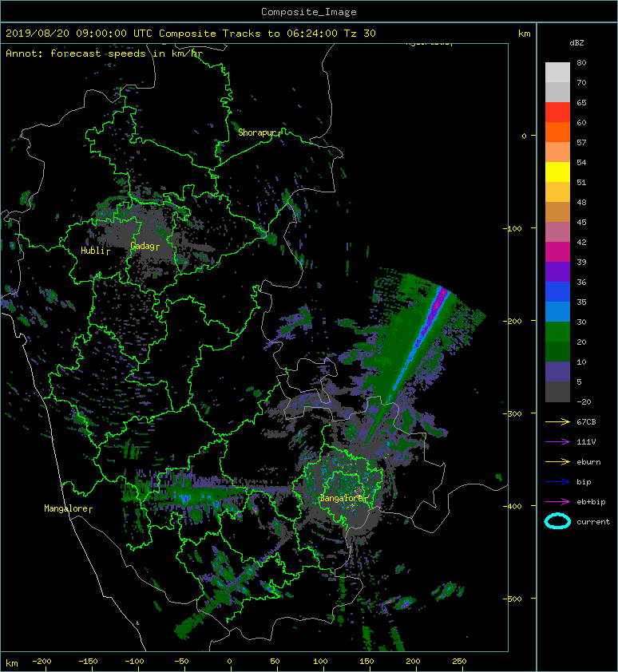The image size is (618, 672).
Task: Choose the magenta swatch above 39 dBZ
Action: [x=557, y=252]
